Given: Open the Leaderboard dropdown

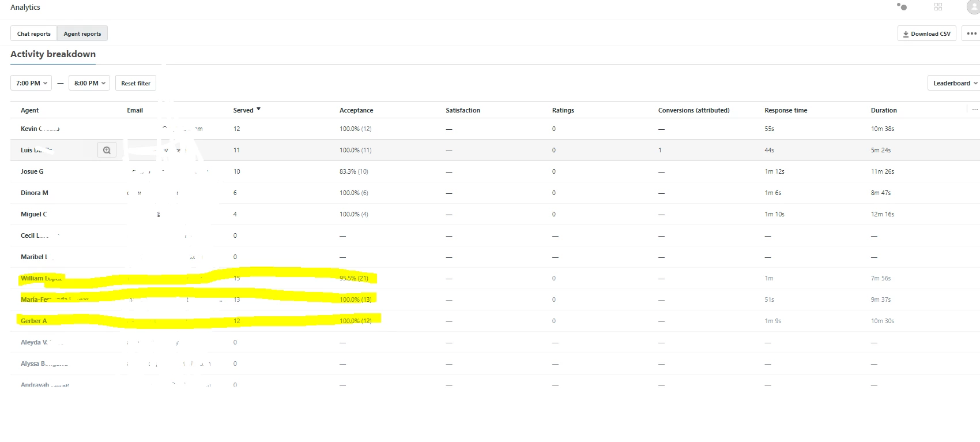Looking at the screenshot, I should (x=955, y=83).
